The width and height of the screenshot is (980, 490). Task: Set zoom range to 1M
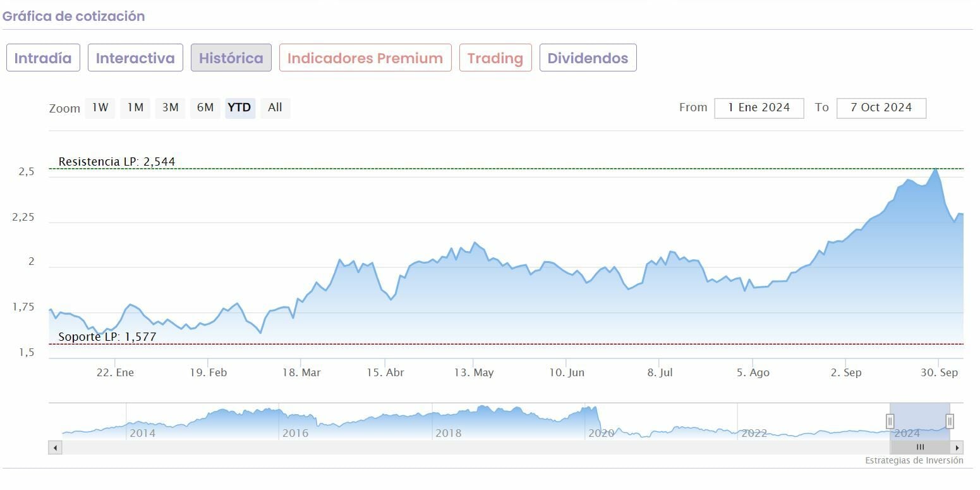pos(135,107)
